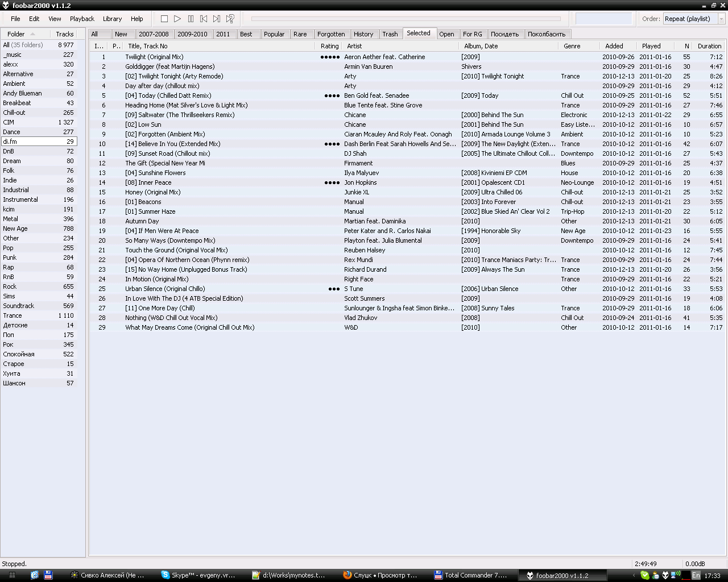Start playback with the Play button

[177, 19]
